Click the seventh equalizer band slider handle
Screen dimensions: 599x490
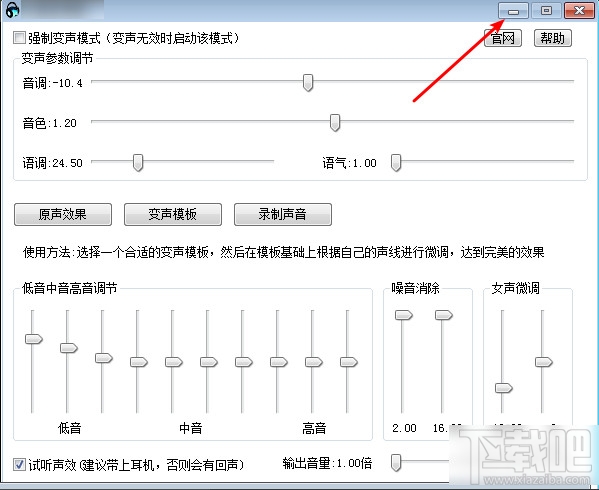[244, 362]
